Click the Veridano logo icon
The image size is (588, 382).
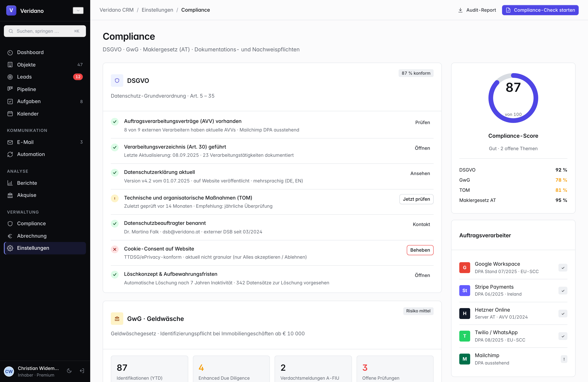tap(11, 10)
